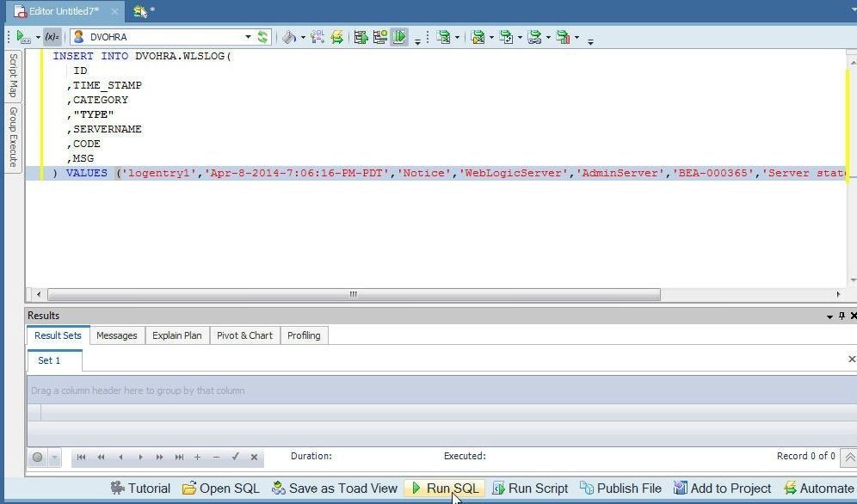Open first toolbar overflow options arrow

[417, 41]
